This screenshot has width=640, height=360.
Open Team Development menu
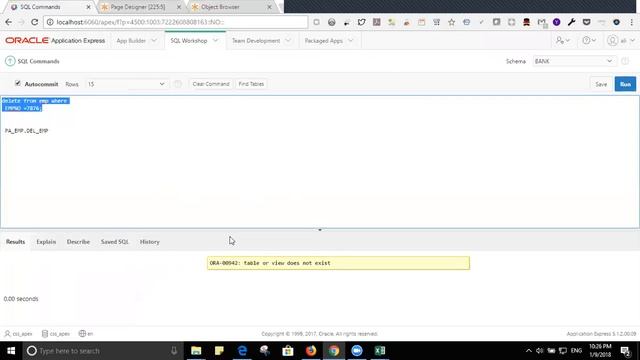[x=256, y=41]
